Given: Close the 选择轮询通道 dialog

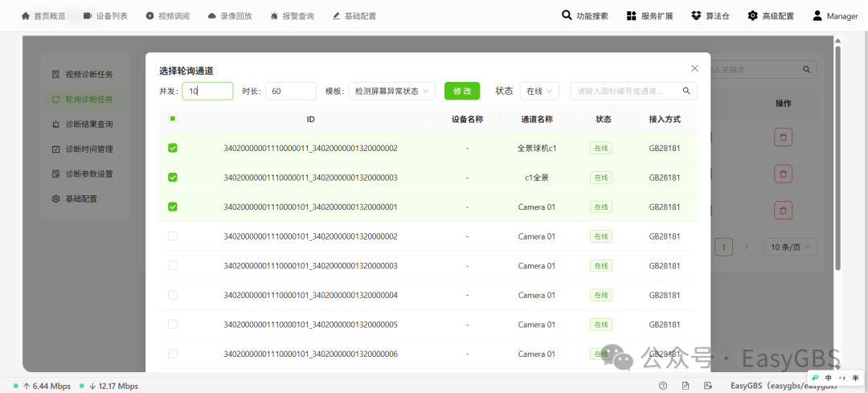Looking at the screenshot, I should (694, 68).
